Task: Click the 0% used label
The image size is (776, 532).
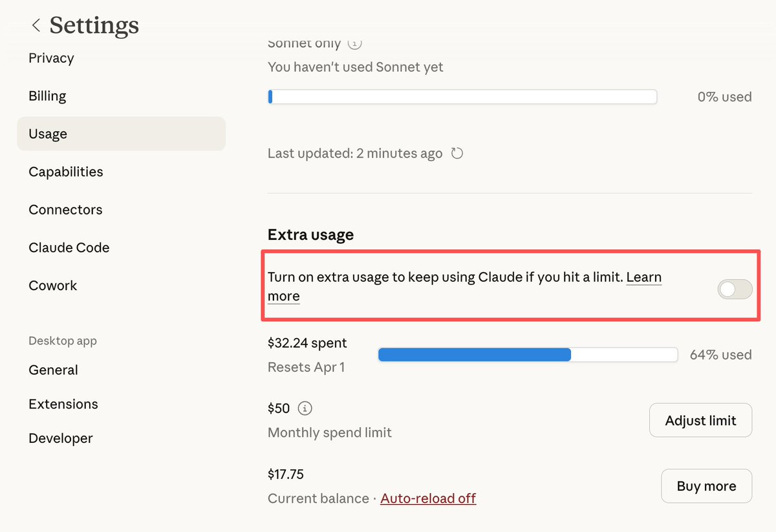Action: pyautogui.click(x=724, y=97)
